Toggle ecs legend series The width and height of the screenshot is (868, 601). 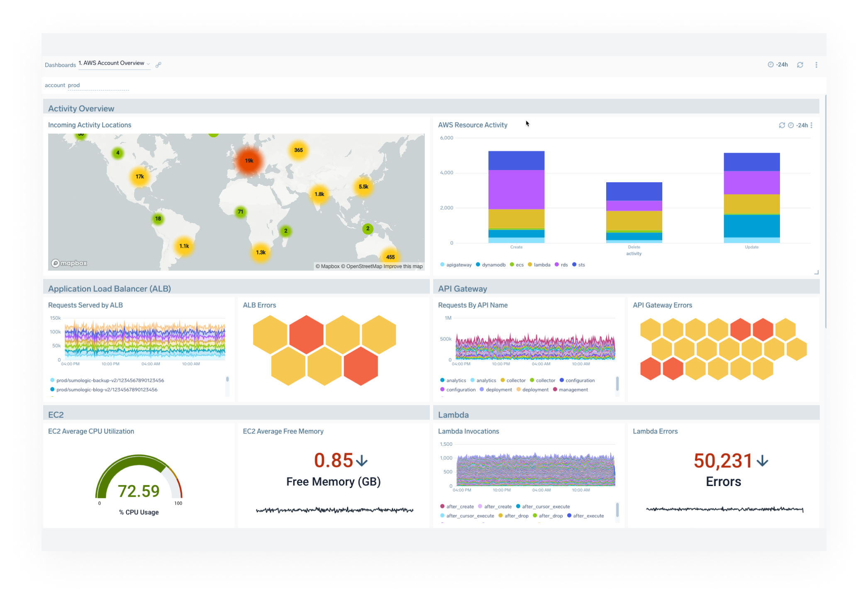[x=517, y=265]
